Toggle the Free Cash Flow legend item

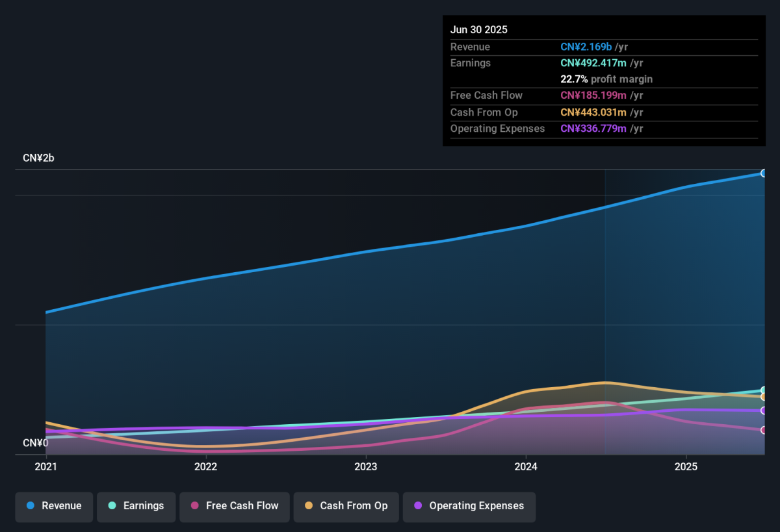[x=234, y=506]
